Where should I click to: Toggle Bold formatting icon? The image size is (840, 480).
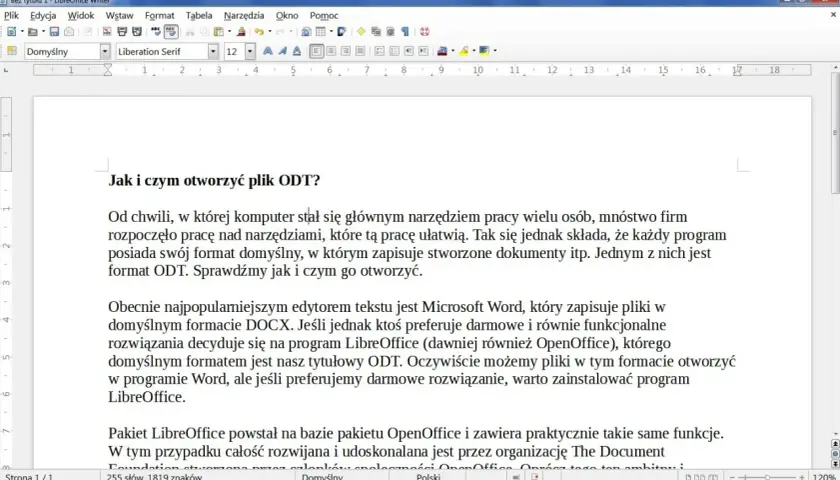click(x=267, y=51)
